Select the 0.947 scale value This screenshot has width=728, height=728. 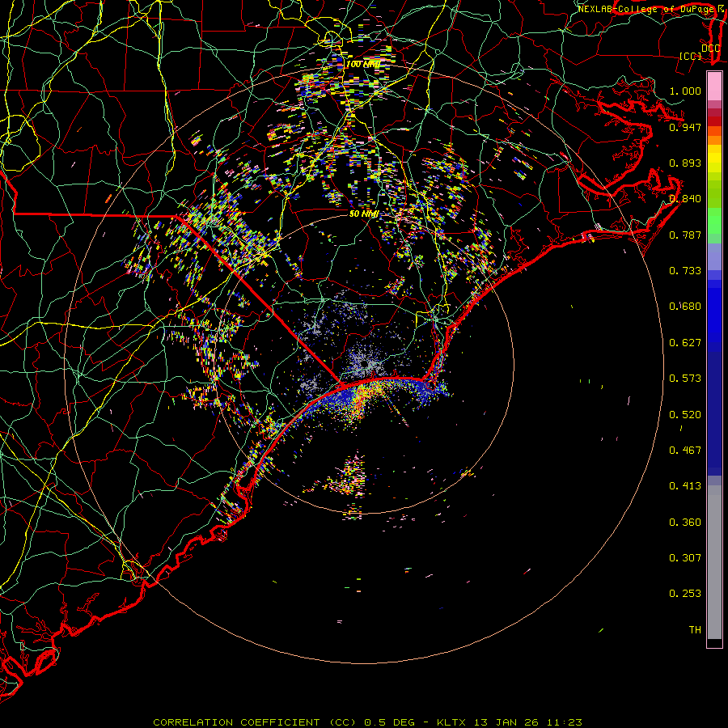685,127
